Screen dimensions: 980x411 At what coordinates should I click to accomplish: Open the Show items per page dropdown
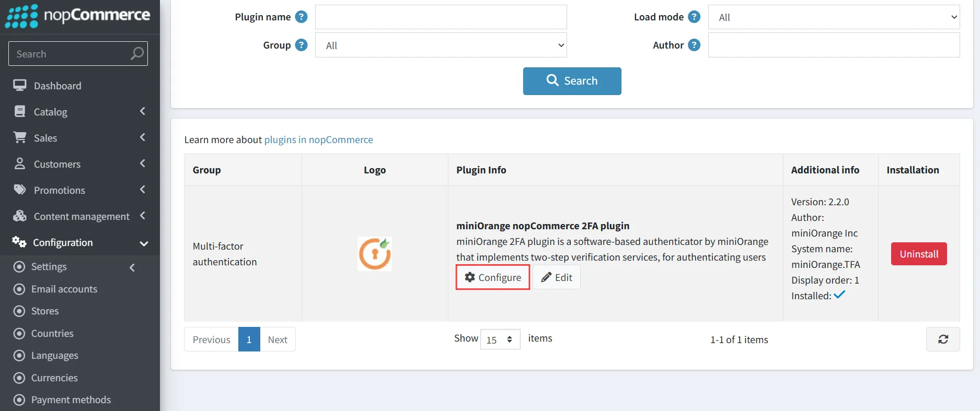500,339
